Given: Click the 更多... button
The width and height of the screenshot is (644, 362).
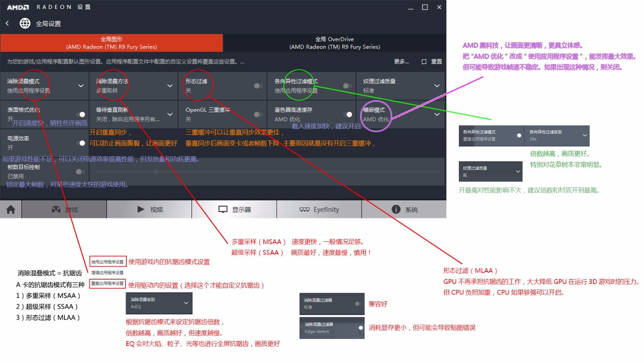Looking at the screenshot, I should (401, 61).
